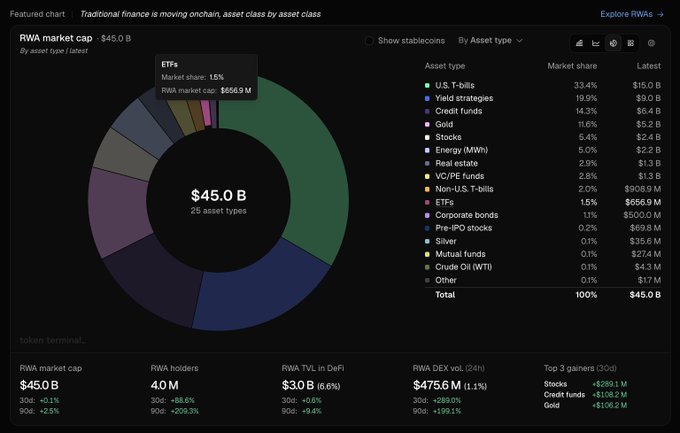The image size is (680, 433).
Task: Click the +88.6% holders 30d change
Action: point(182,400)
